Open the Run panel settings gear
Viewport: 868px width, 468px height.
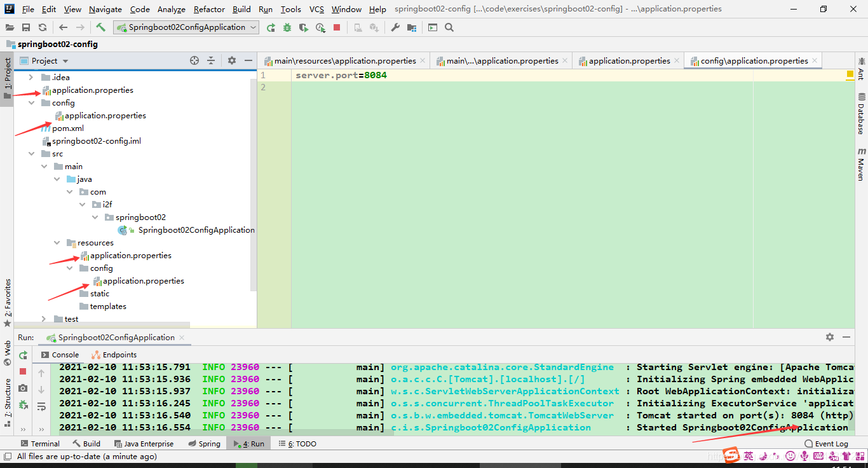point(829,337)
